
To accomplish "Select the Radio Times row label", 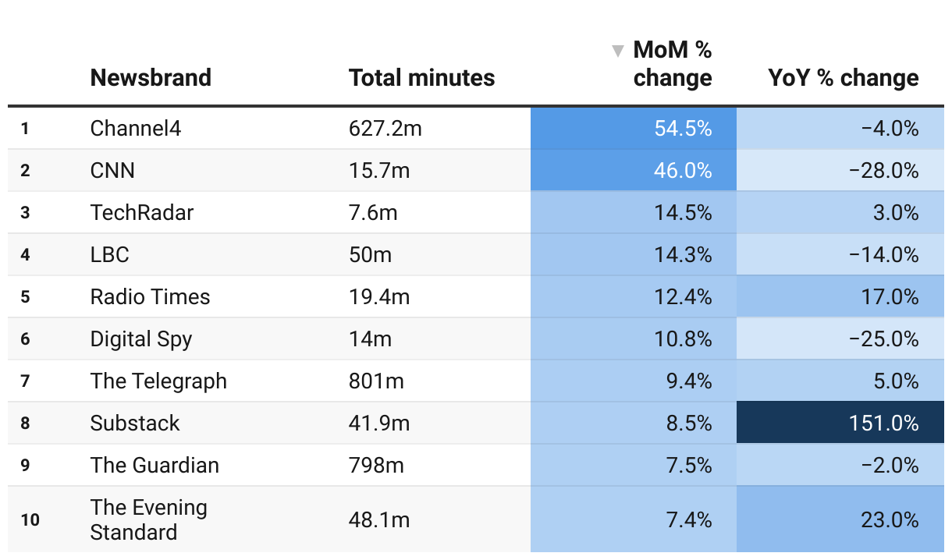I will click(x=150, y=297).
